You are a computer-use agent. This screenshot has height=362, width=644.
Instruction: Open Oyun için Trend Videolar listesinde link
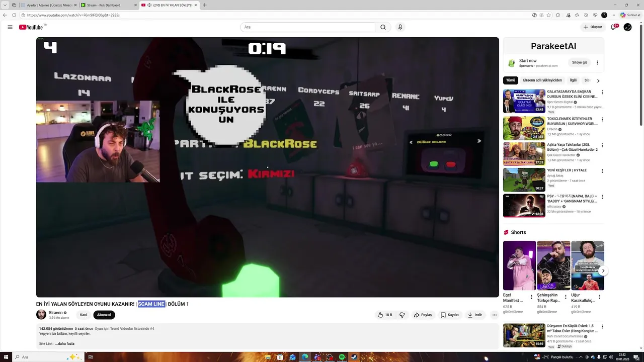click(x=124, y=329)
